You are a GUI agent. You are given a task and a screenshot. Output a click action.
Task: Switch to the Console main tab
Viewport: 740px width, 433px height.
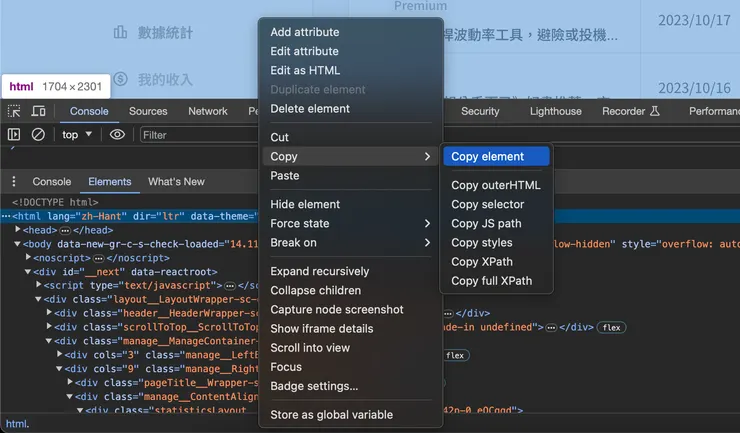(89, 111)
